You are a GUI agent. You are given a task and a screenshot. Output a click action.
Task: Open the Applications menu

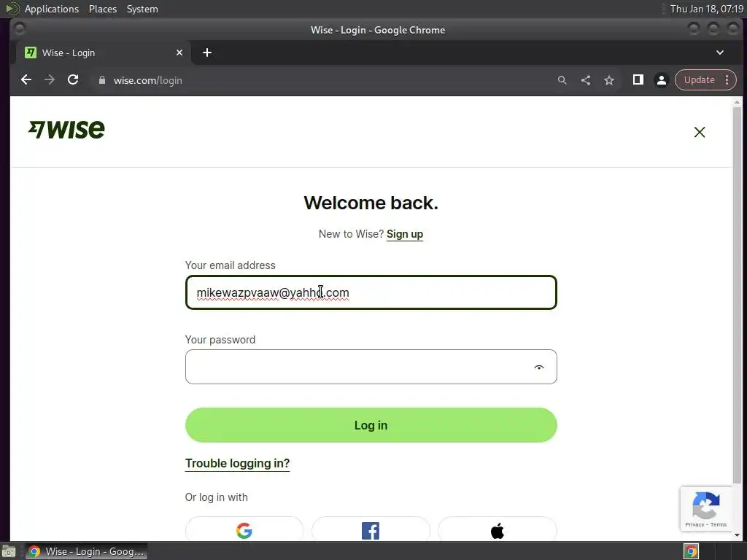(52, 9)
